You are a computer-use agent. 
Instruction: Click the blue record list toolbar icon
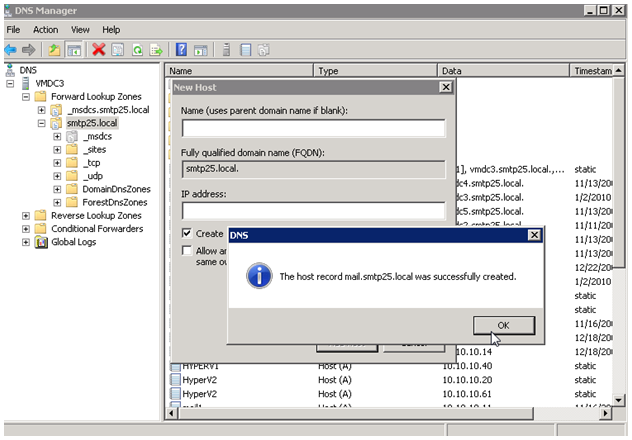tap(245, 50)
